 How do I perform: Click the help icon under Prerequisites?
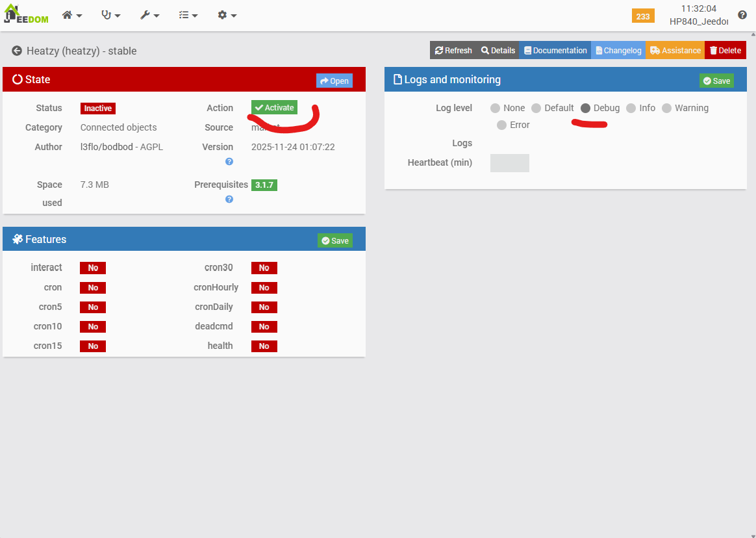click(229, 199)
